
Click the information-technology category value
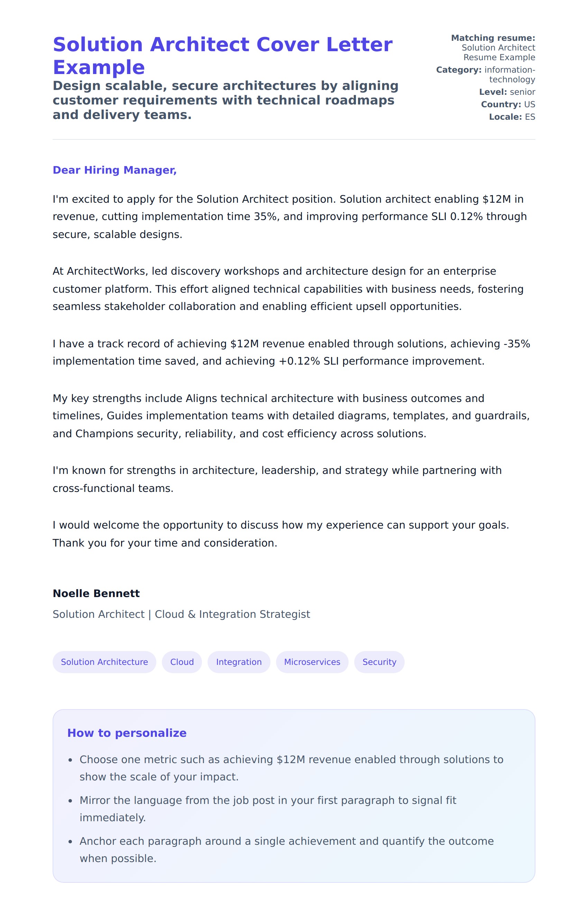tap(510, 75)
